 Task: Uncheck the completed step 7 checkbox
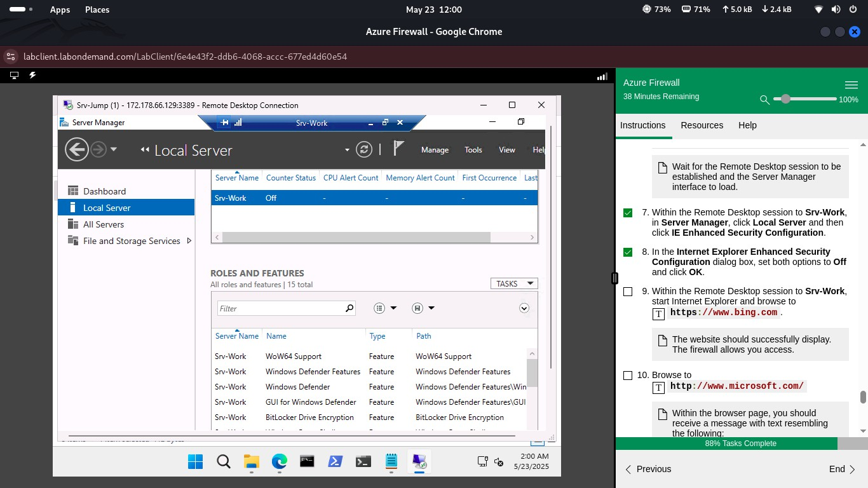click(628, 212)
